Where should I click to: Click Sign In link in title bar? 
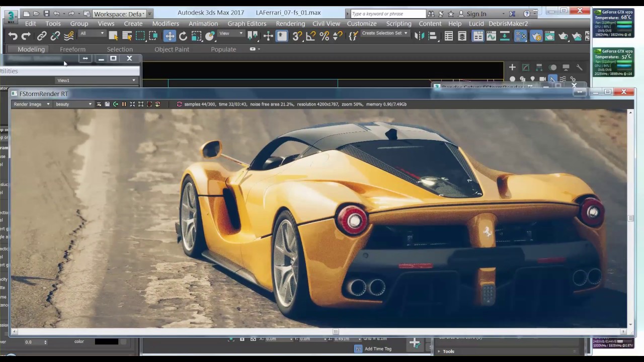pos(476,14)
